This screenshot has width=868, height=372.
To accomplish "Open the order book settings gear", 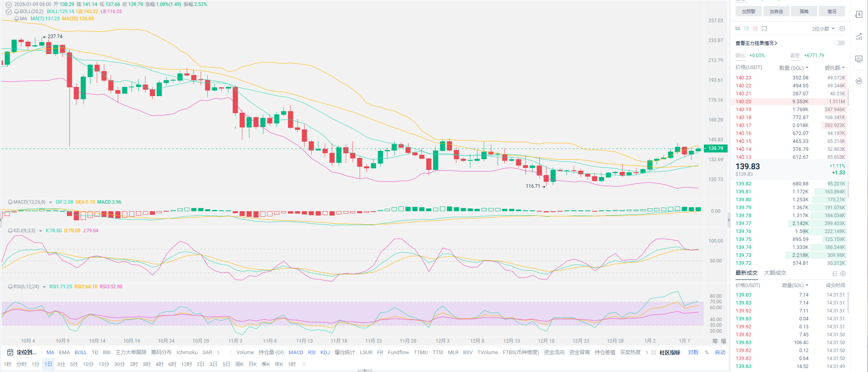I will pos(842,29).
